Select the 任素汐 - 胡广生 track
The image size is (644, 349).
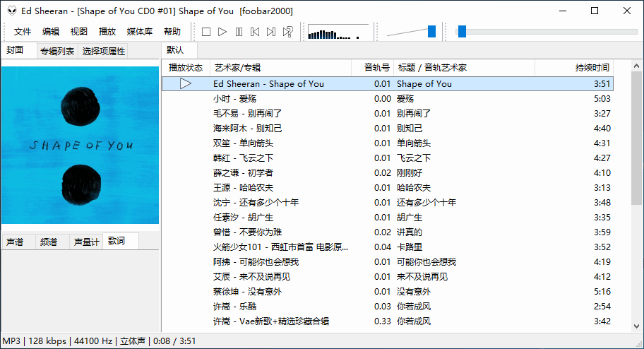coord(388,218)
